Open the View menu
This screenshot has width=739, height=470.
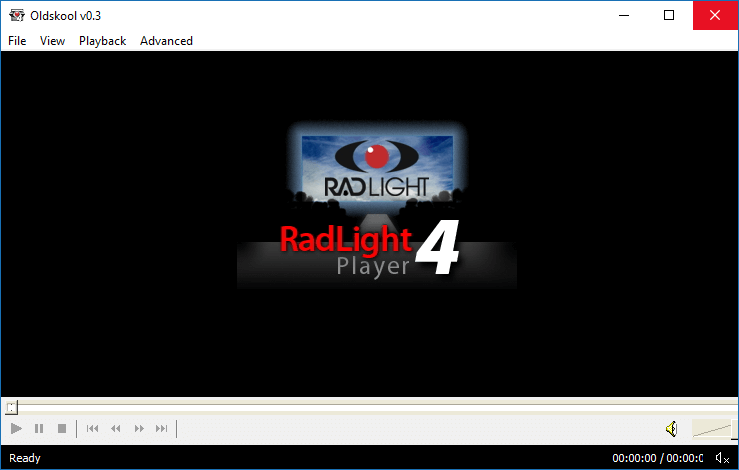coord(52,41)
